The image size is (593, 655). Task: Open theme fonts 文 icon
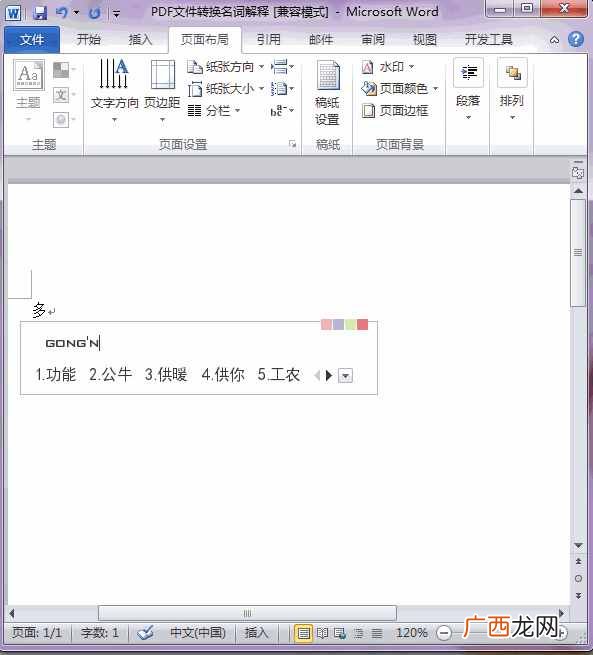[64, 95]
